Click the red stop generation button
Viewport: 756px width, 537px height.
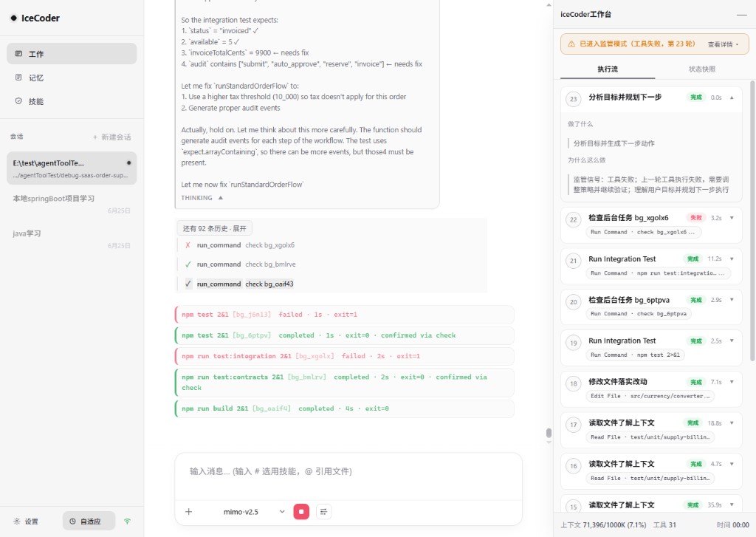click(301, 511)
